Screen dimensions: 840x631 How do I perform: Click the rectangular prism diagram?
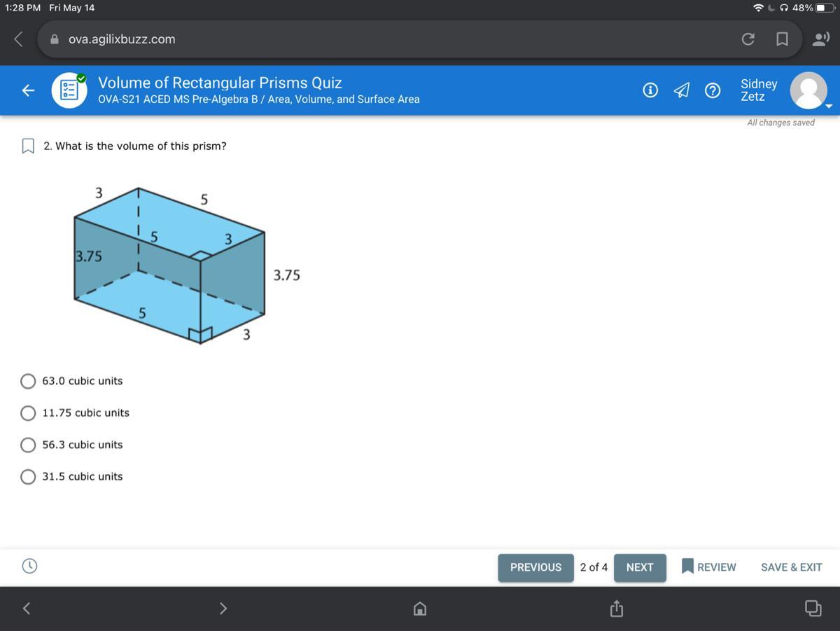[187, 265]
